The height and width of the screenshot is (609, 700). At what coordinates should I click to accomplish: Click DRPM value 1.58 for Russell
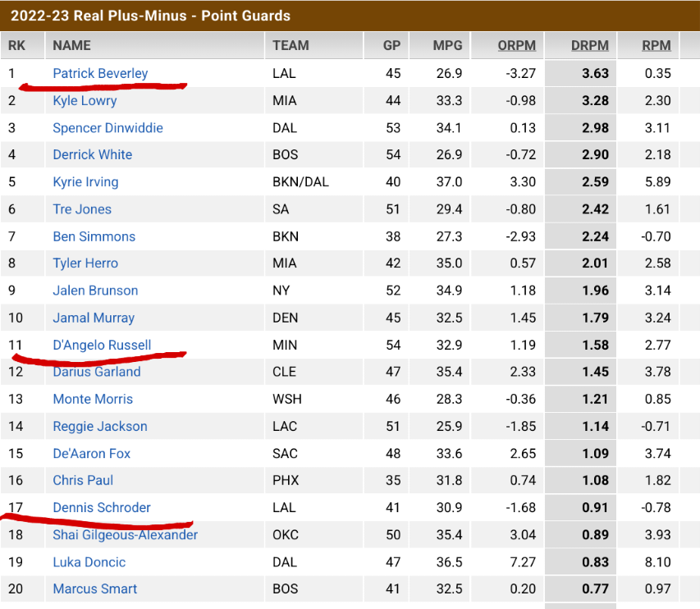coord(595,345)
